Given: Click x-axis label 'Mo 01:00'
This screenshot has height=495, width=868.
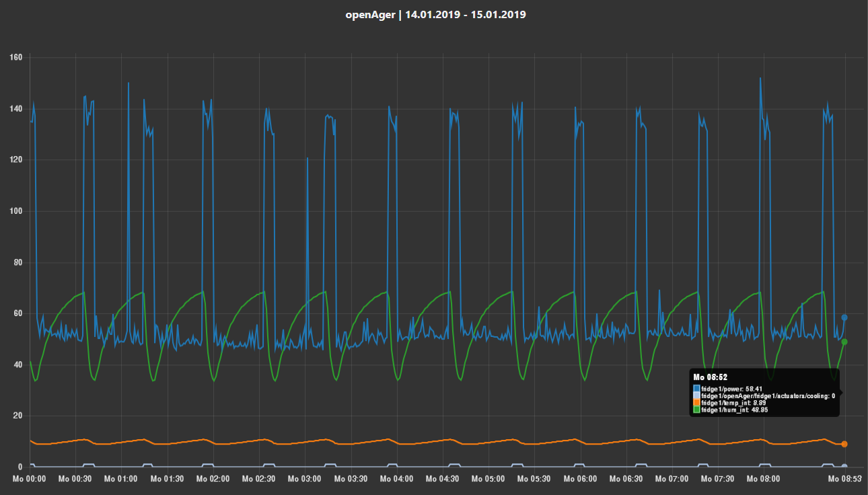Looking at the screenshot, I should (121, 479).
